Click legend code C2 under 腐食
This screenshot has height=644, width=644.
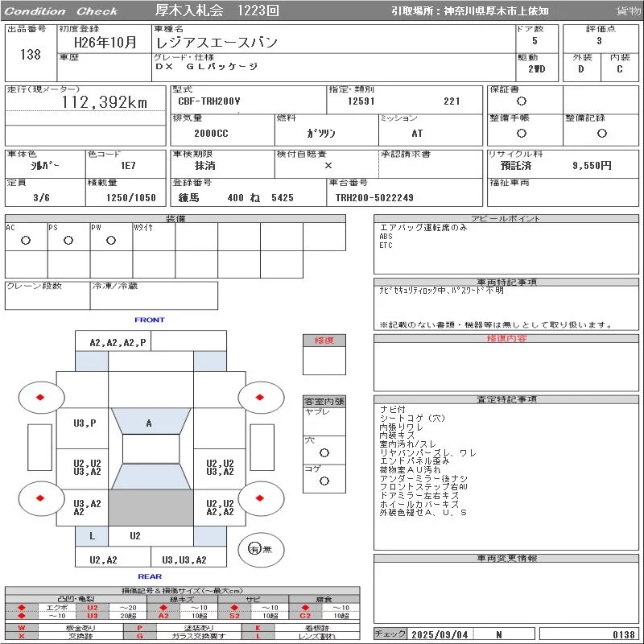(x=305, y=616)
